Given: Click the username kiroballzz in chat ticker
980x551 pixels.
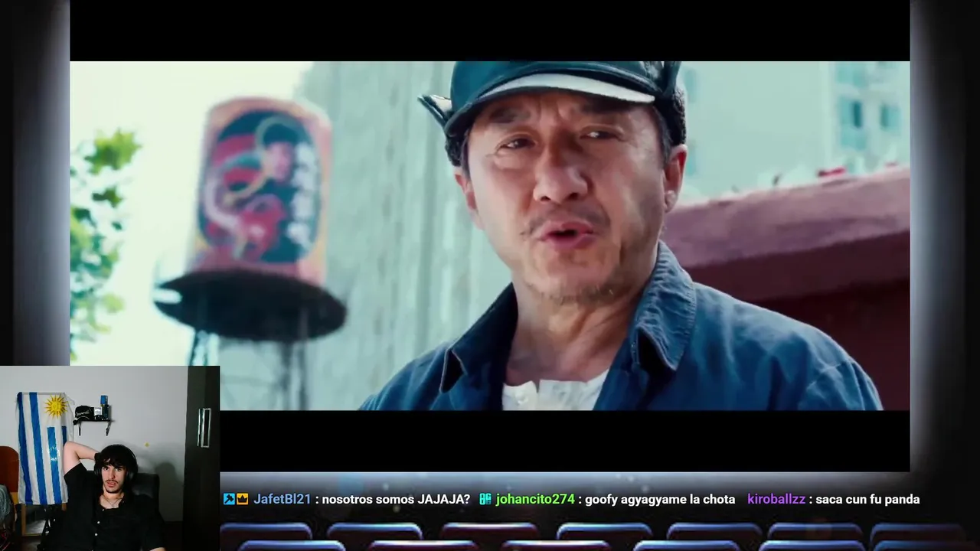Looking at the screenshot, I should (776, 499).
